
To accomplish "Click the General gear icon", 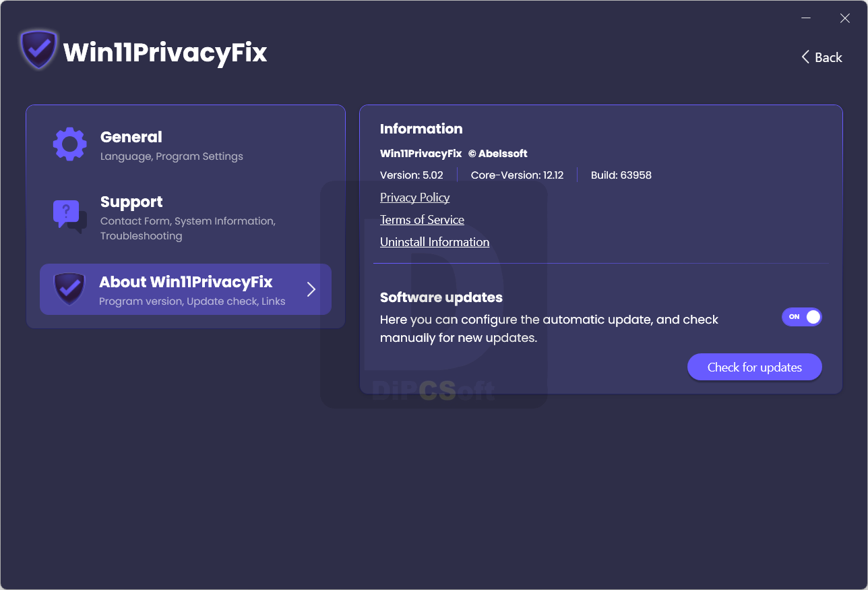I will tap(70, 144).
